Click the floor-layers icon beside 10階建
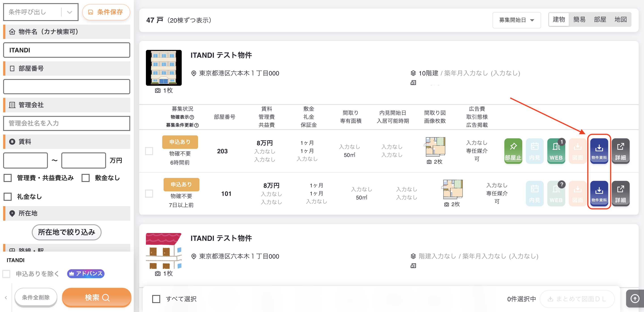Screen dimensions: 644x312 coord(413,73)
